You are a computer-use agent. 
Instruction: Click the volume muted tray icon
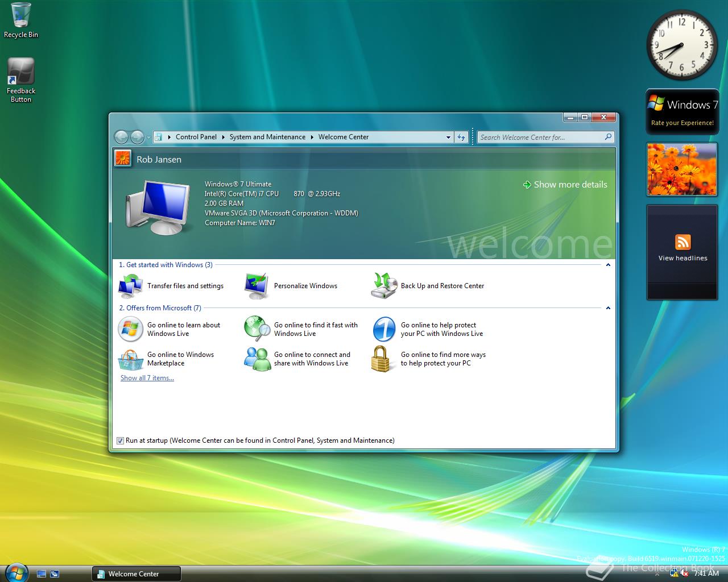point(685,574)
